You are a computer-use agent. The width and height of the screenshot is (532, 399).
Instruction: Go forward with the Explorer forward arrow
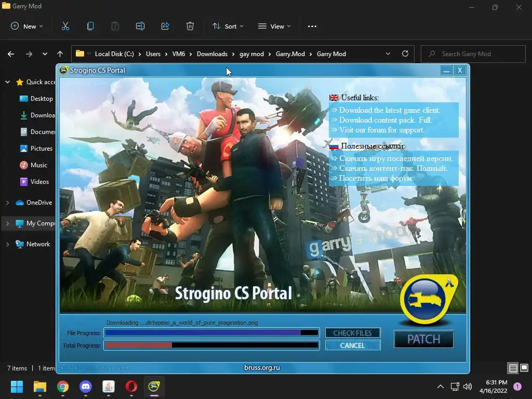(29, 54)
